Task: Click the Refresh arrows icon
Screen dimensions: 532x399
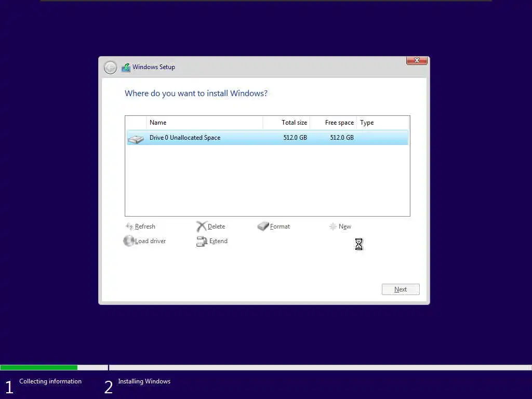Action: point(129,227)
